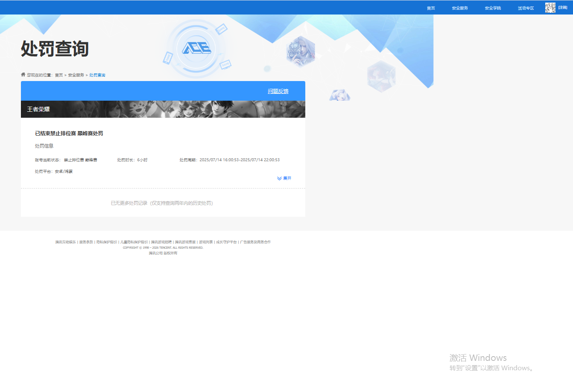Click 首页 in the breadcrumb trail
The width and height of the screenshot is (573, 392).
click(59, 75)
